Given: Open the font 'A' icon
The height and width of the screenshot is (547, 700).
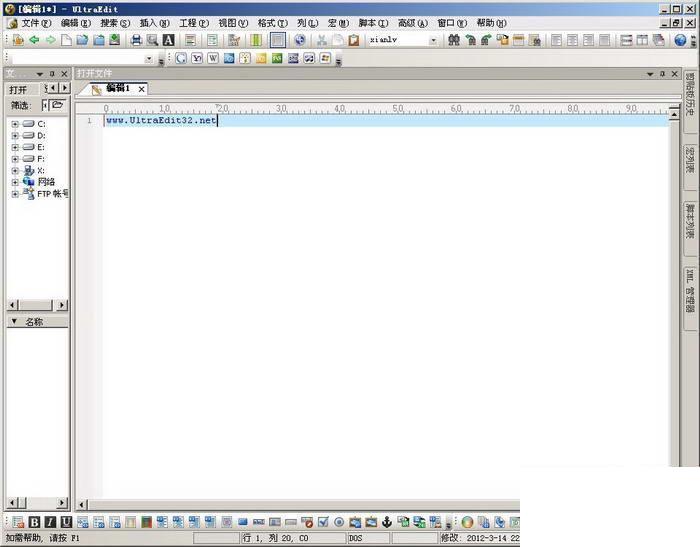Looking at the screenshot, I should (168, 40).
